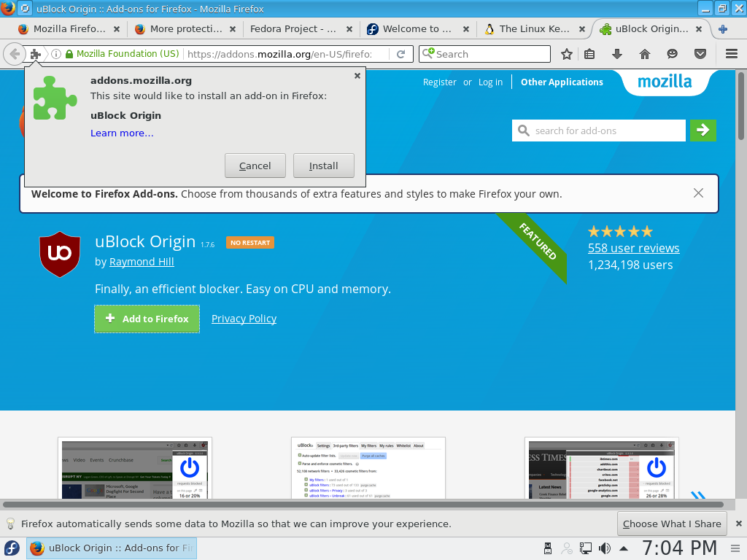
Task: Switch to the Mozilla Firefox tab
Action: coord(69,29)
